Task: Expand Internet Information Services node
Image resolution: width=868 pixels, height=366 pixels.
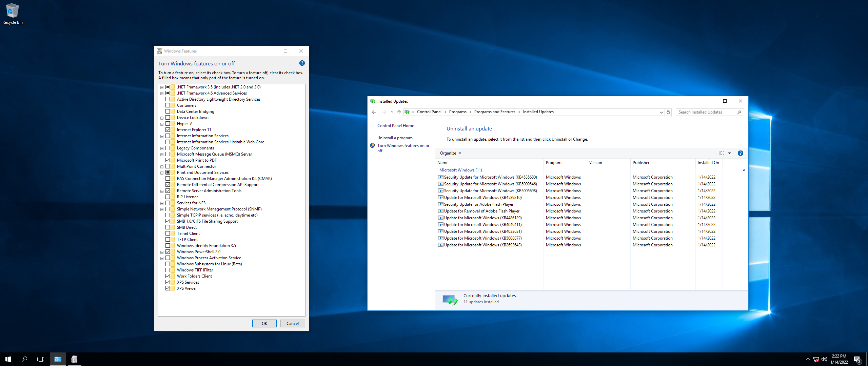Action: 162,136
